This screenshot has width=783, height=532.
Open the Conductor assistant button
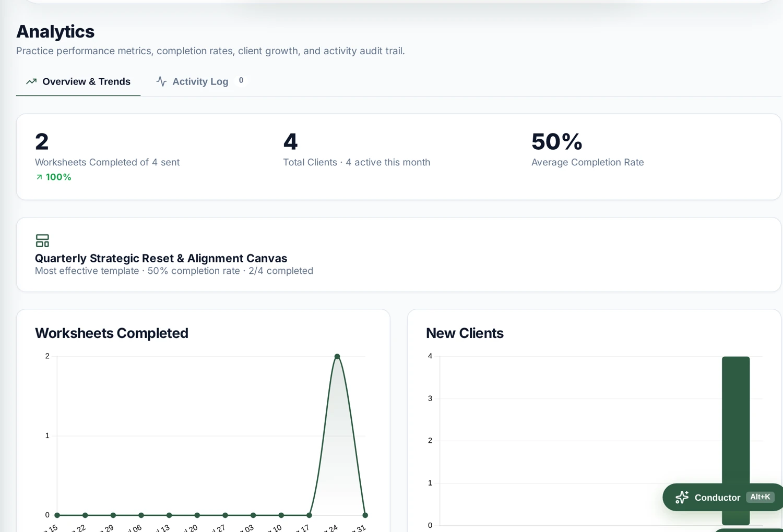point(722,497)
